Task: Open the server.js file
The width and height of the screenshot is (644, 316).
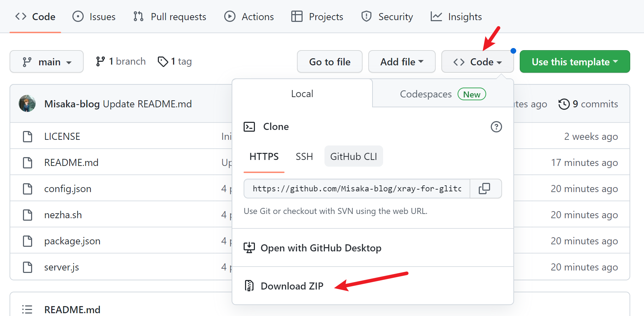Action: [x=61, y=267]
